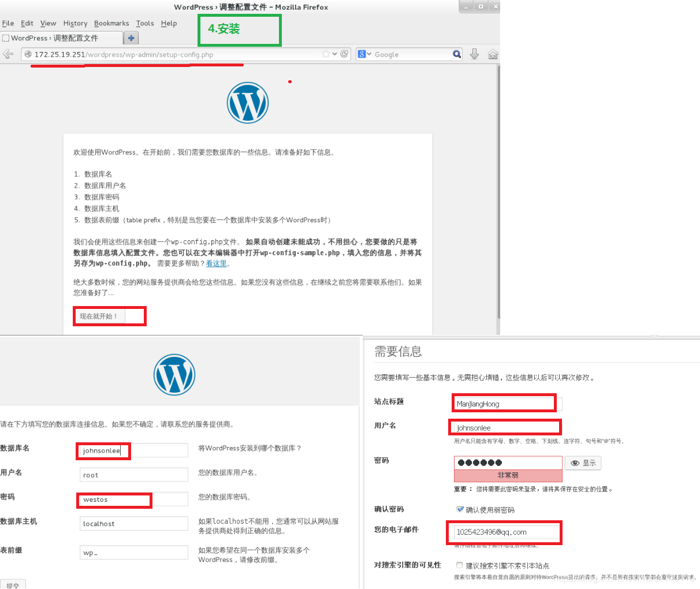The width and height of the screenshot is (700, 589).
Task: Click the back navigation arrow in Firefox
Action: point(8,54)
